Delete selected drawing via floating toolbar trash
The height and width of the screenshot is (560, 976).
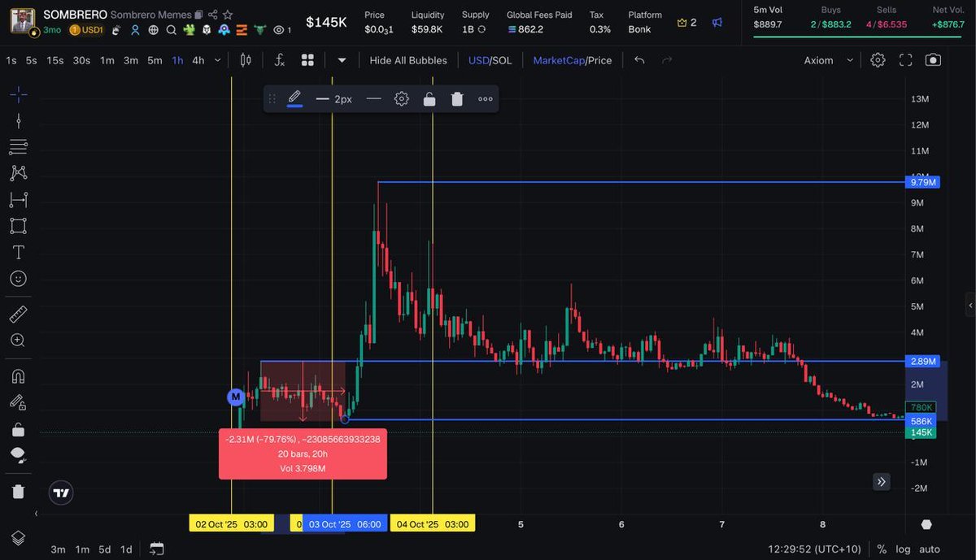pyautogui.click(x=457, y=99)
